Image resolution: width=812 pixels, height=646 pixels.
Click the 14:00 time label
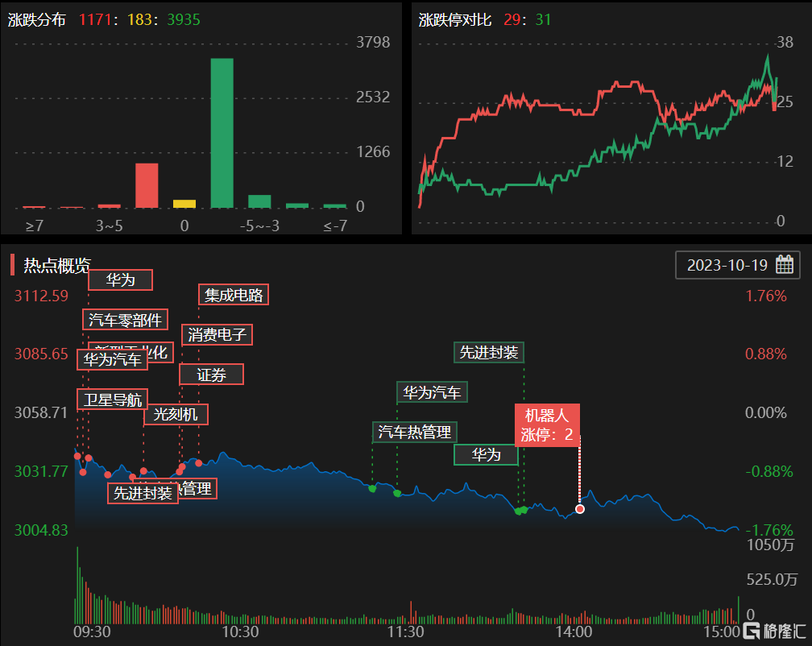click(x=574, y=632)
